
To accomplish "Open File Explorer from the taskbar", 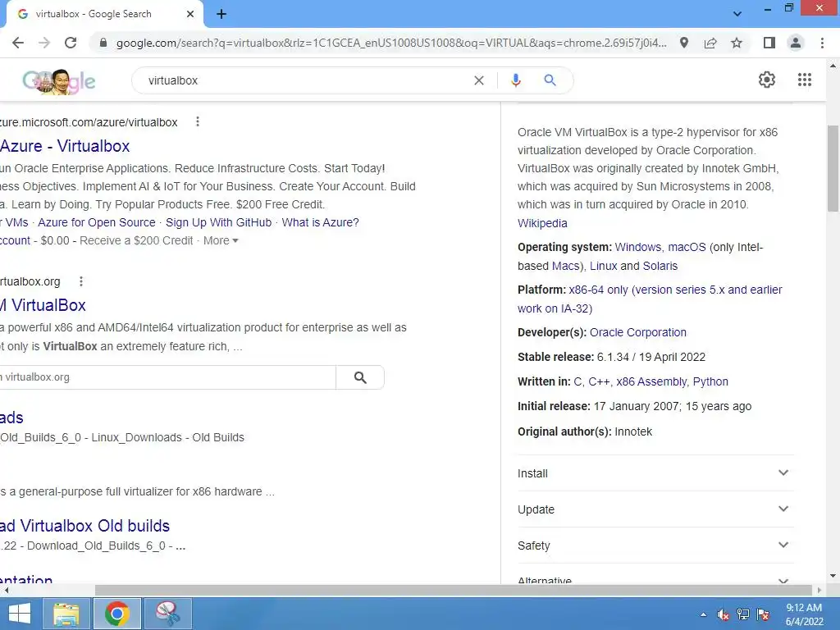I will coord(66,614).
